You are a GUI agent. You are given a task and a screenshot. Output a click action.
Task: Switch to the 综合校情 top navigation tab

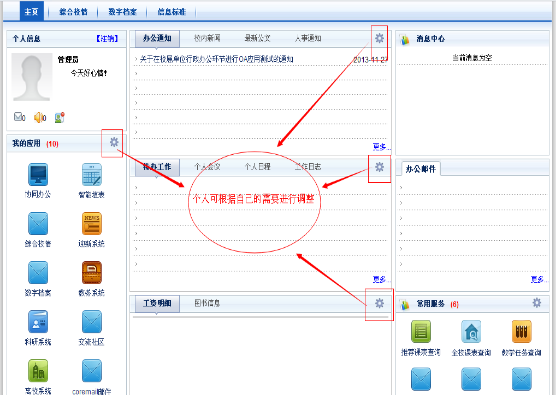tap(73, 12)
